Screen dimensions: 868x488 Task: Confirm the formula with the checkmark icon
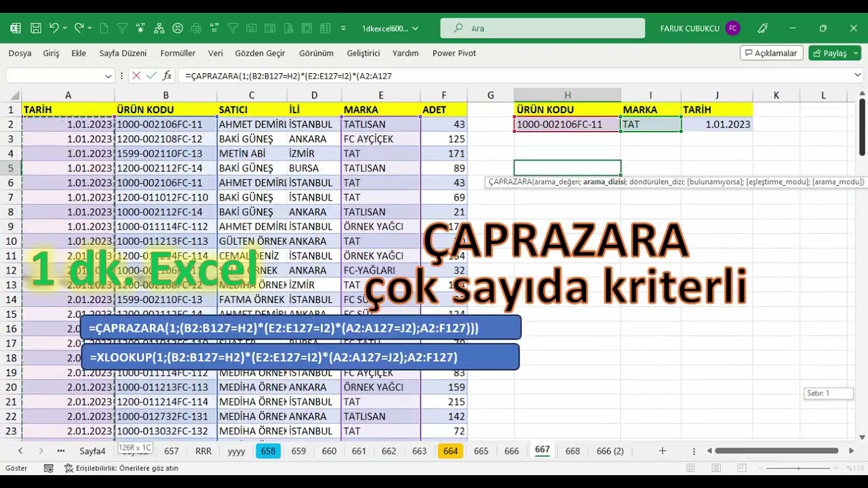coord(151,76)
